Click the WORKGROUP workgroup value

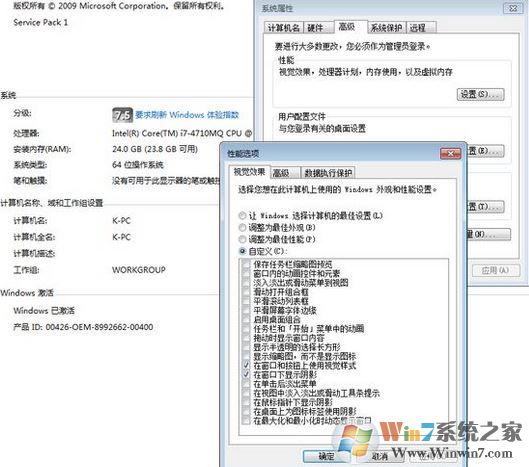pyautogui.click(x=139, y=270)
